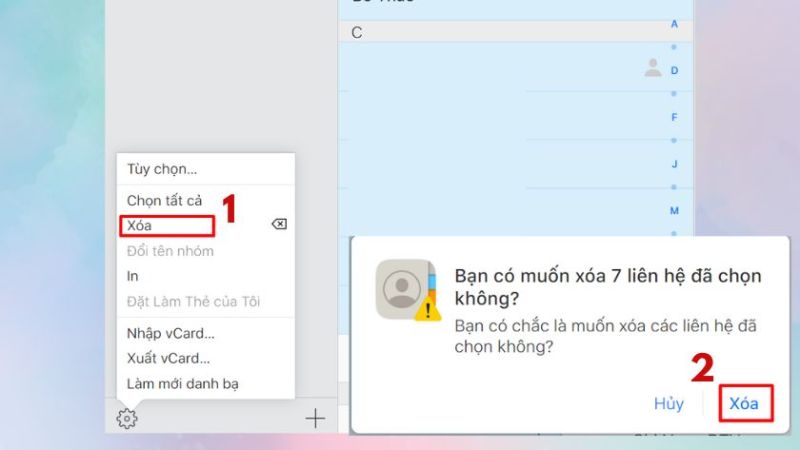
Task: Choose Làm mới danh bạ
Action: (x=183, y=384)
